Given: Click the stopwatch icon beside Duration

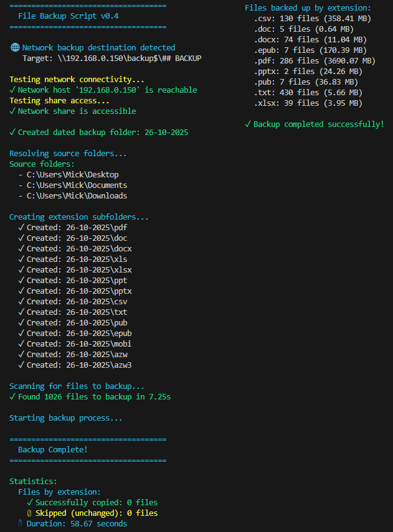Looking at the screenshot, I should pyautogui.click(x=20, y=523).
